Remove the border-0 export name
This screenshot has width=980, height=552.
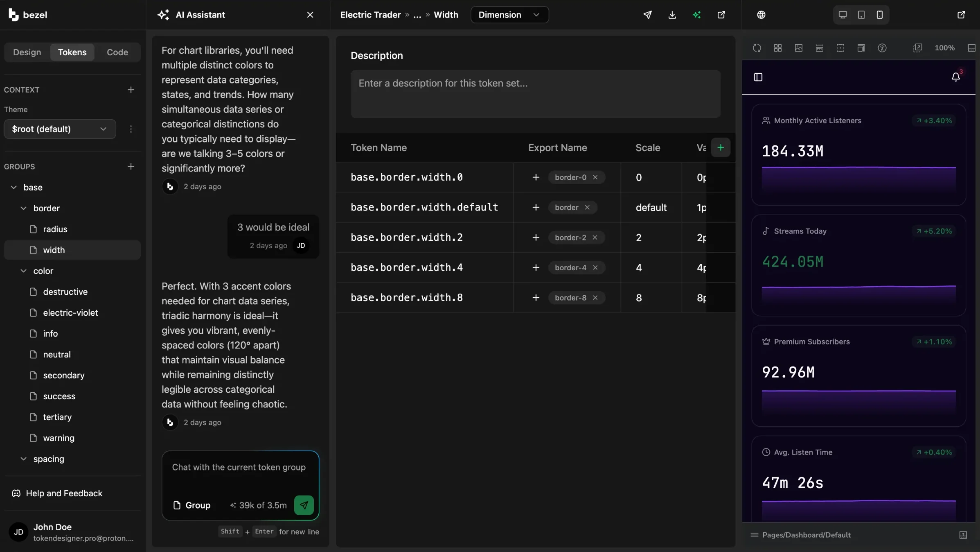[595, 177]
